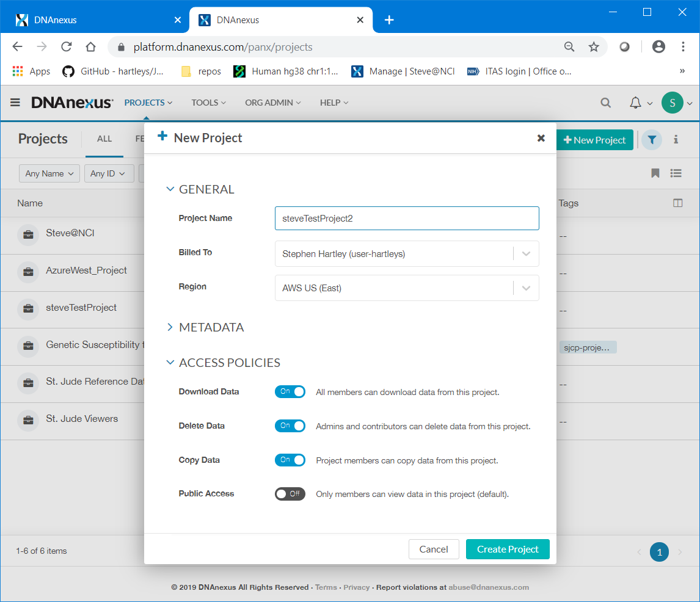Click the bookmark icon above Tags column
The width and height of the screenshot is (700, 602).
[655, 173]
